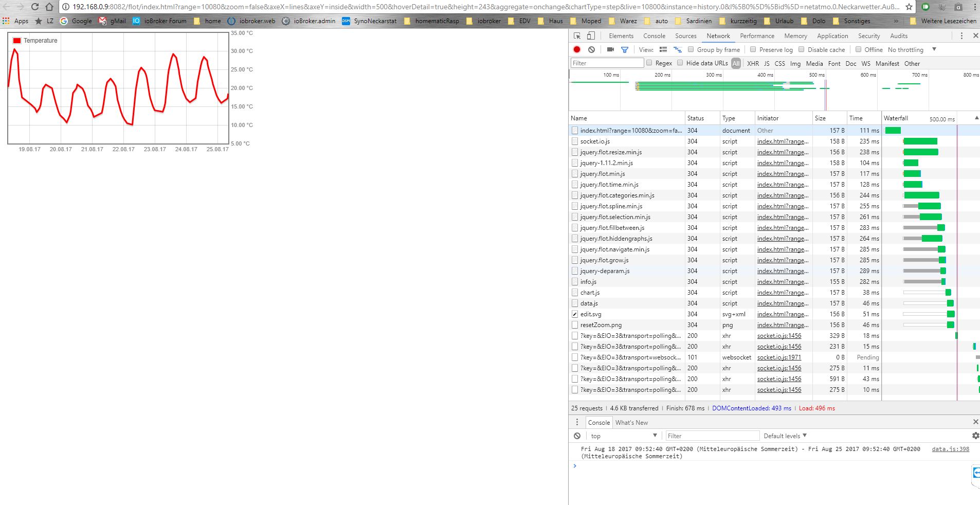Toggle the Offline checkbox
980x505 pixels.
tap(858, 49)
